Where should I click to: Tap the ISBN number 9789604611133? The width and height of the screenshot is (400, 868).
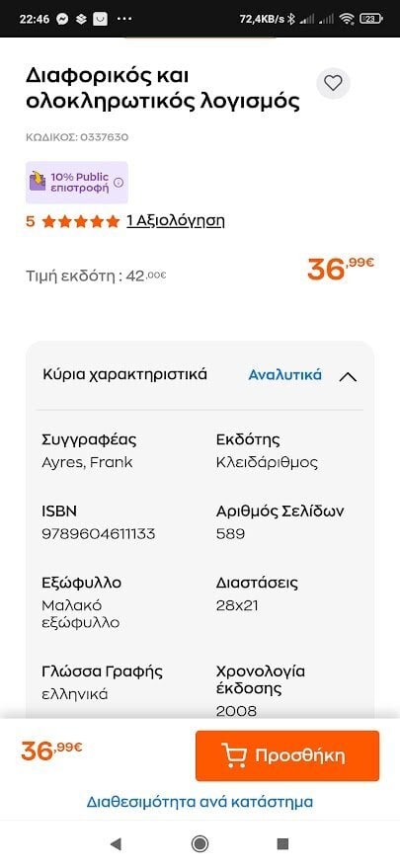pyautogui.click(x=99, y=534)
